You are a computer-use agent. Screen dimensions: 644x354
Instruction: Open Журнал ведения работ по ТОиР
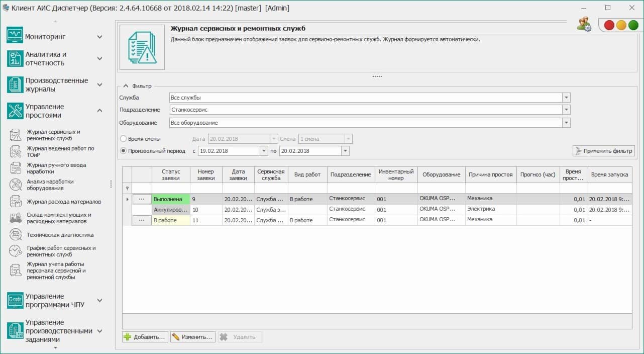(60, 151)
